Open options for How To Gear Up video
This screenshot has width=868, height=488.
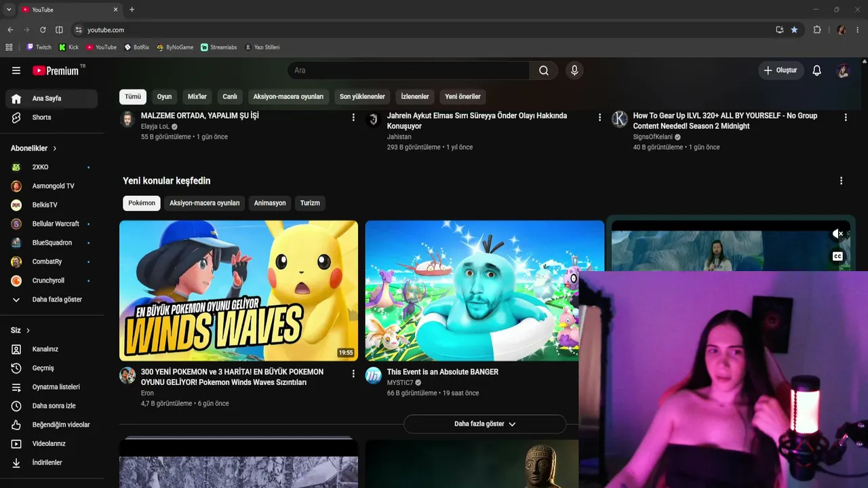click(846, 117)
